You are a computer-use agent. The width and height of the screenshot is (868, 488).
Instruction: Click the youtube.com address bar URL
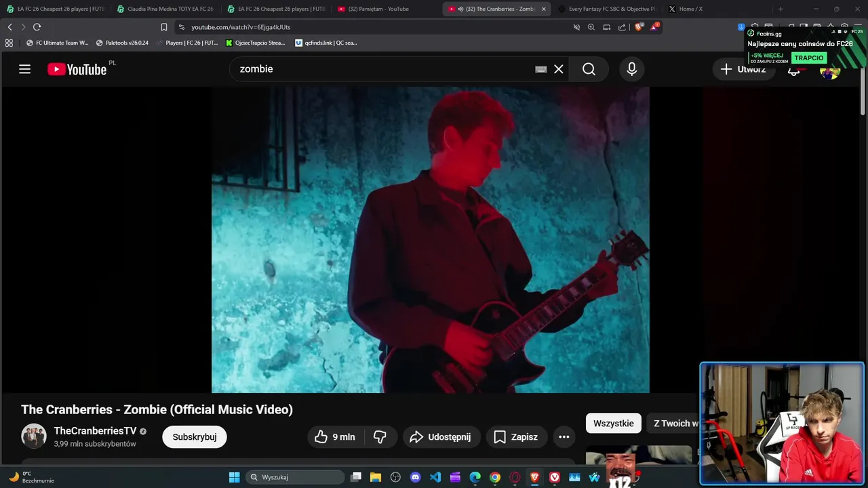click(x=241, y=27)
